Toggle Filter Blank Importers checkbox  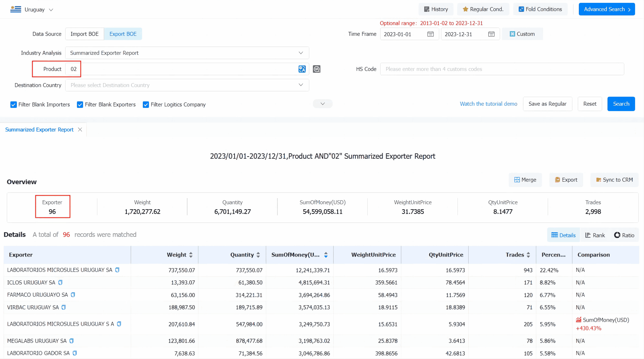point(14,105)
